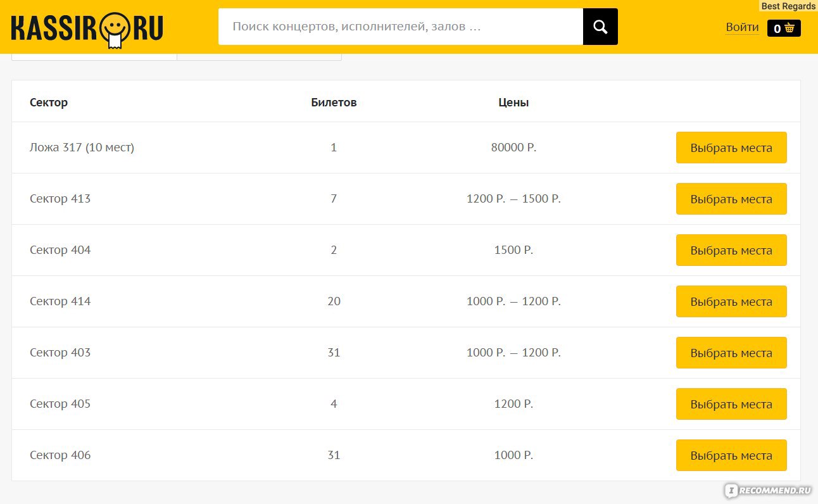Image resolution: width=818 pixels, height=504 pixels.
Task: Select the Сектор 406 label
Action: click(x=60, y=455)
